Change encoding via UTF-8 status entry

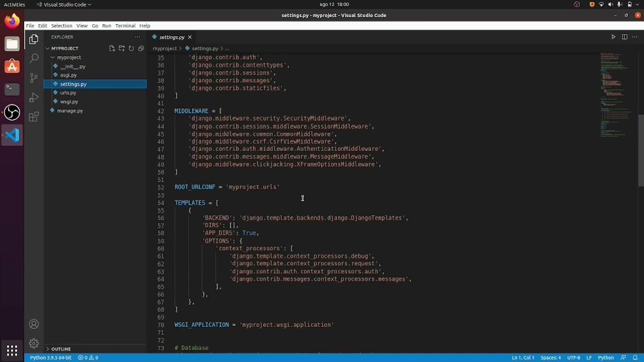[x=574, y=357]
